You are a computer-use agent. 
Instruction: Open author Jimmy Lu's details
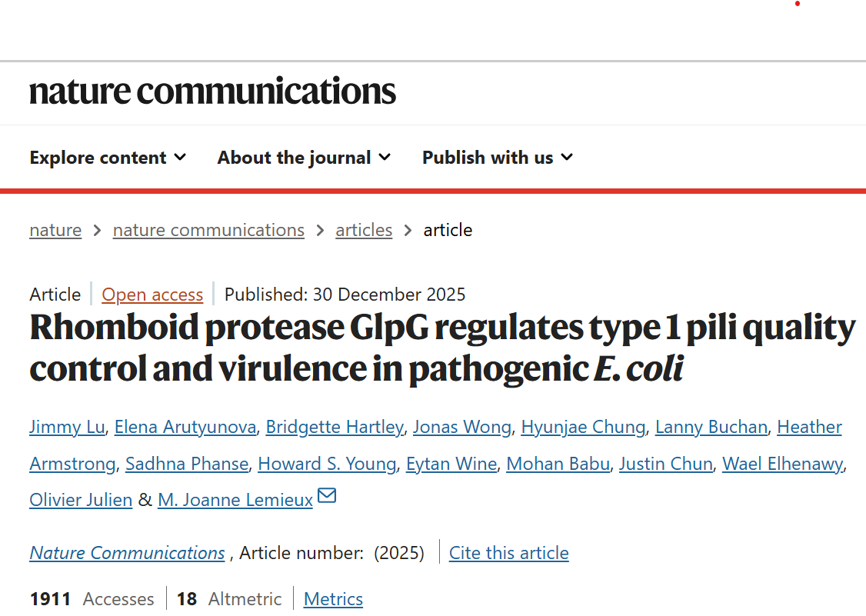67,427
